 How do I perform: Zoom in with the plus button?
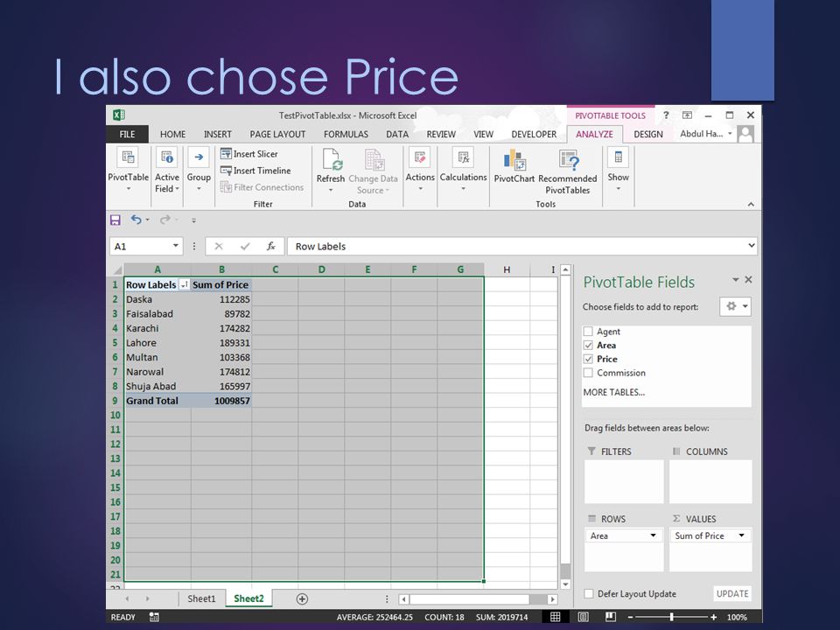[x=714, y=617]
